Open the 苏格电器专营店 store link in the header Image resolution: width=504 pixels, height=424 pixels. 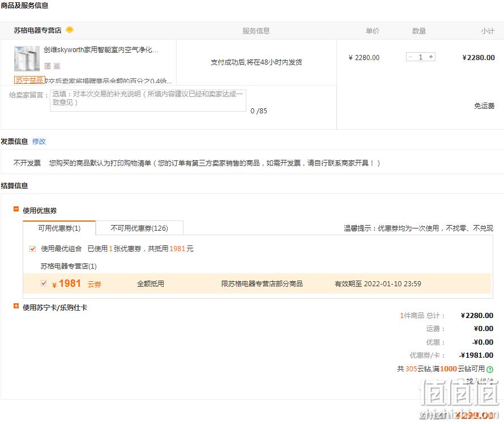coord(37,31)
